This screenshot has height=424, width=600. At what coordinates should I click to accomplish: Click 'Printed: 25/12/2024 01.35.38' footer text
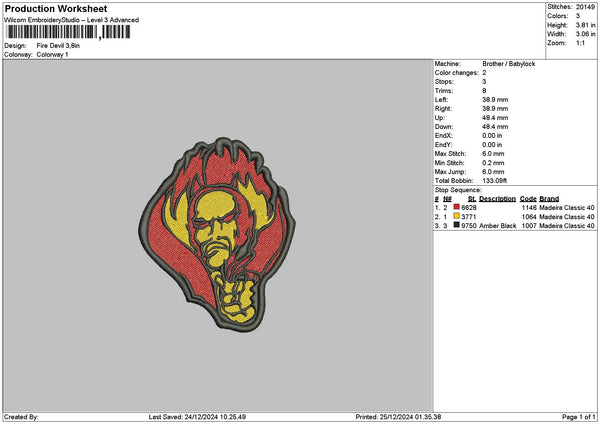coord(398,417)
